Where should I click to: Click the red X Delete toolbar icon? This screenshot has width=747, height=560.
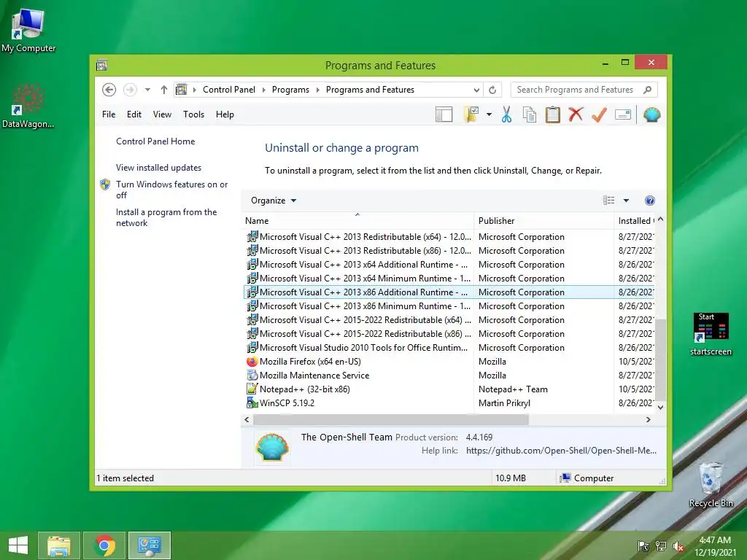pyautogui.click(x=576, y=114)
